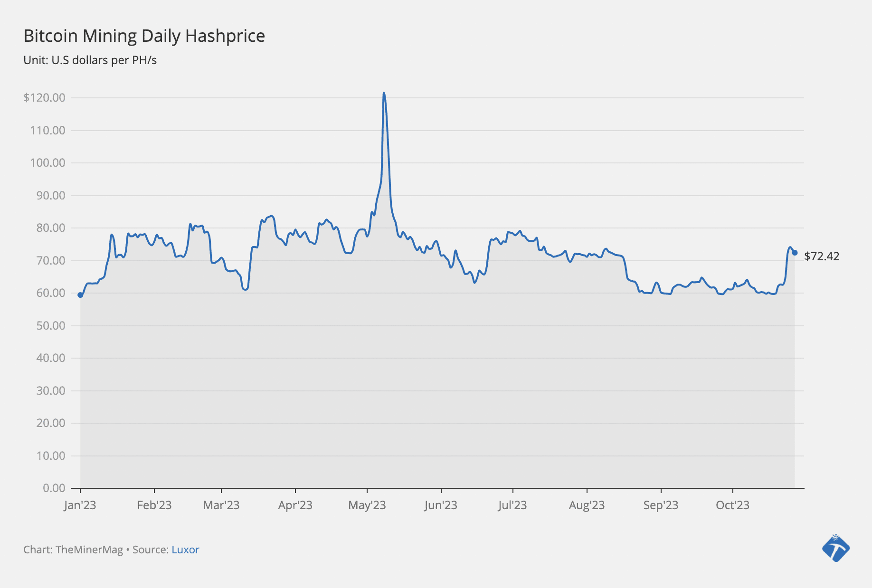Click the '100.00' y-axis label

point(47,162)
